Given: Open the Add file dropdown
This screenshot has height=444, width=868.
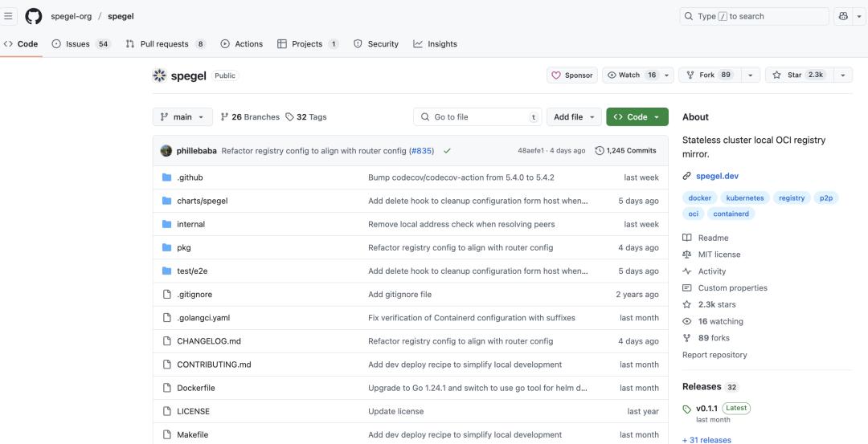Looking at the screenshot, I should pyautogui.click(x=574, y=116).
